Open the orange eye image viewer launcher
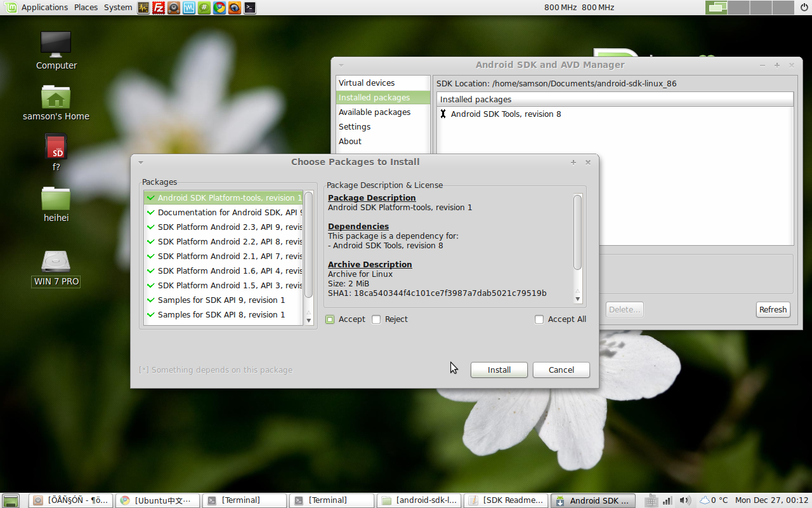 [235, 8]
